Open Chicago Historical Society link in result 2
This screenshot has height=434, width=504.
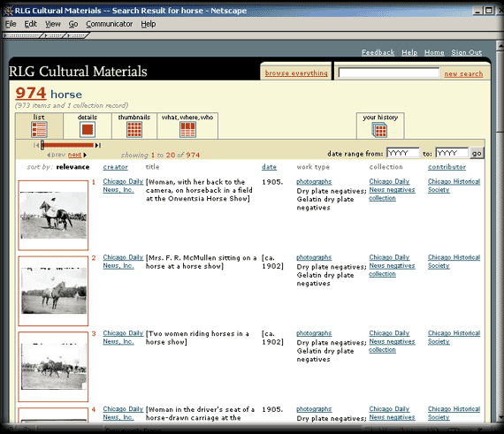coord(454,262)
